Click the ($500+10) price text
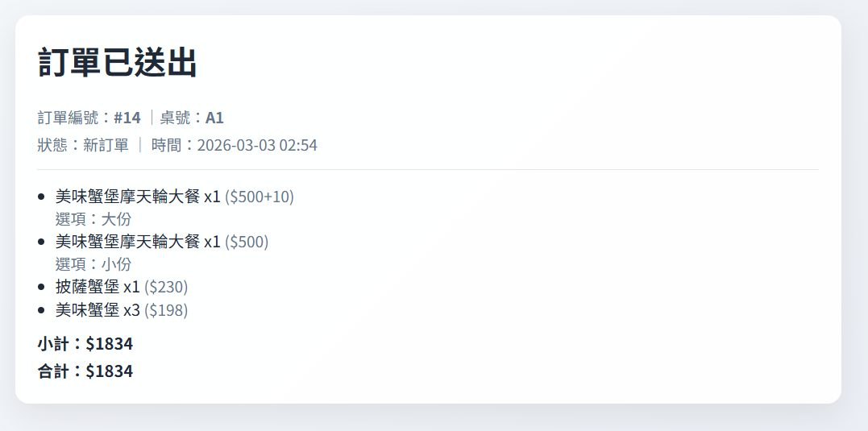Viewport: 868px width, 431px height. pos(260,197)
